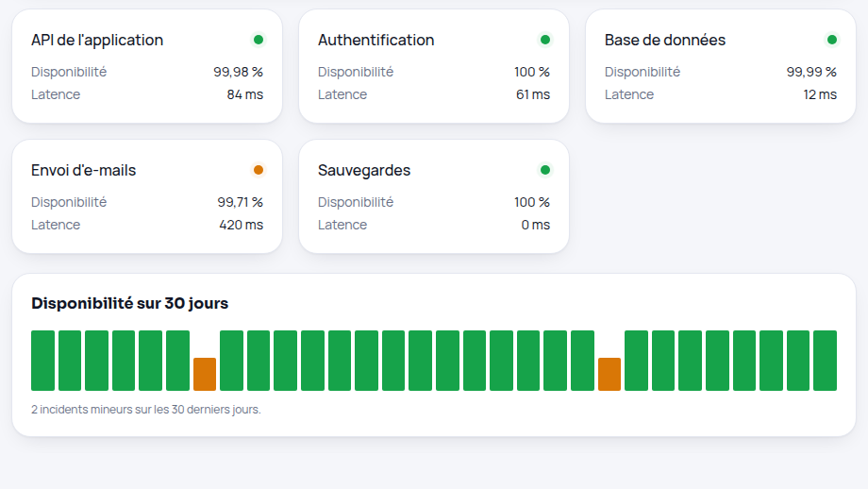
Task: Click the green status dot for API de l'application
Action: click(x=258, y=40)
